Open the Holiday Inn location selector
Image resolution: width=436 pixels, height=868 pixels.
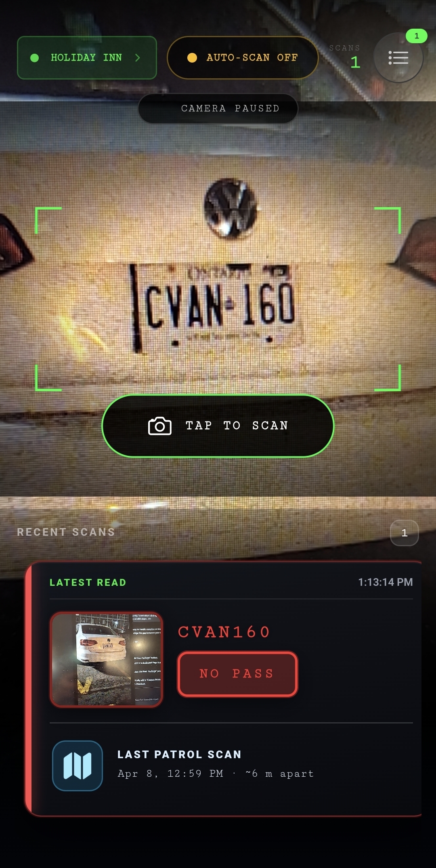point(87,58)
